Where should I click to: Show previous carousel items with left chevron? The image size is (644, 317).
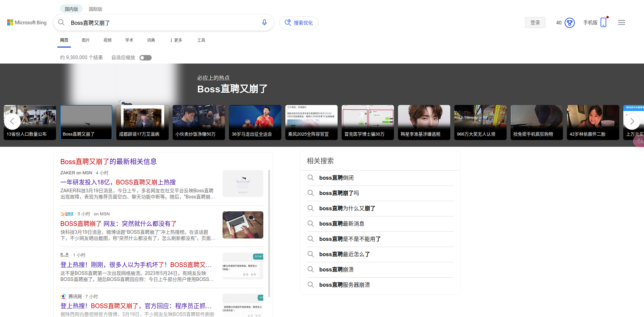(x=12, y=121)
